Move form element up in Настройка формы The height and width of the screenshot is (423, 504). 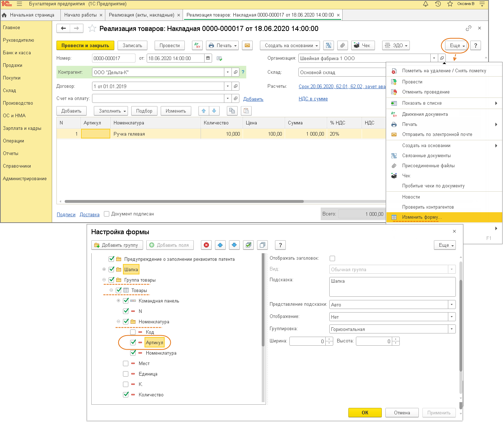[220, 245]
